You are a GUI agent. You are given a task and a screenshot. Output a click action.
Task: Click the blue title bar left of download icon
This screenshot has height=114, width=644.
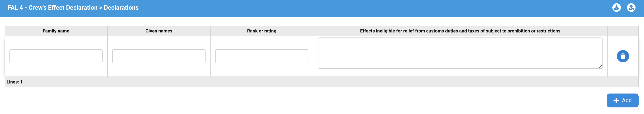click(x=375, y=8)
